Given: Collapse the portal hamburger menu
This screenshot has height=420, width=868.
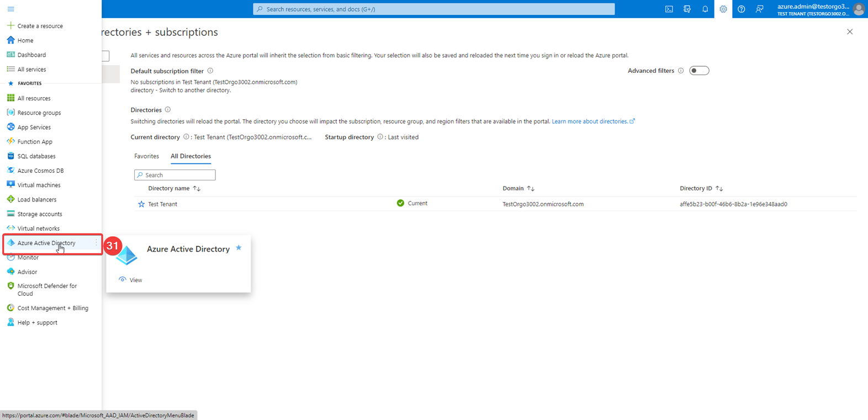Looking at the screenshot, I should 10,9.
